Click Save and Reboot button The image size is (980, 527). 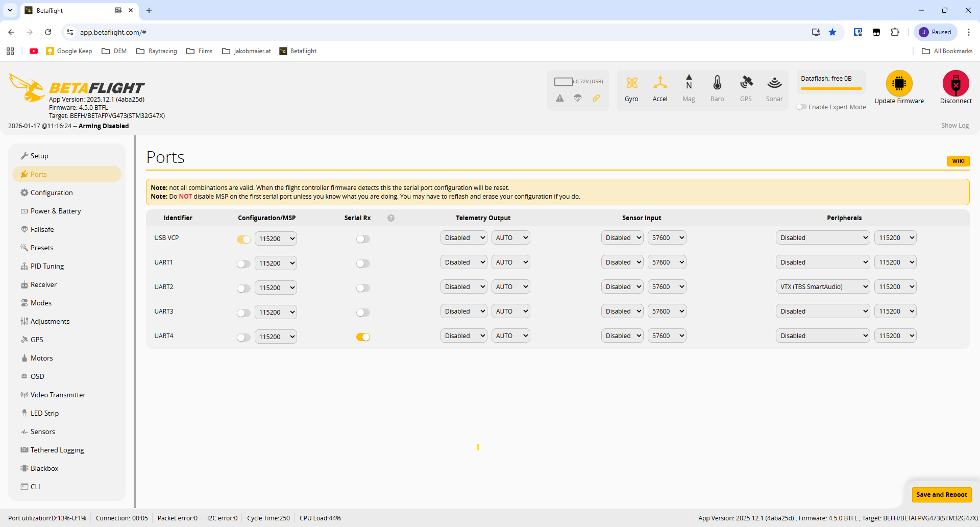[941, 494]
